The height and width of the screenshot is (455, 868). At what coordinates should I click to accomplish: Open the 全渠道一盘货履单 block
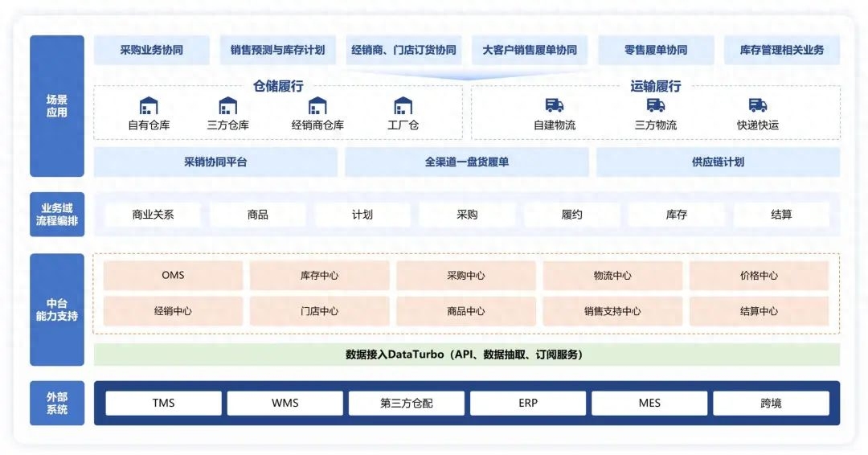[467, 162]
